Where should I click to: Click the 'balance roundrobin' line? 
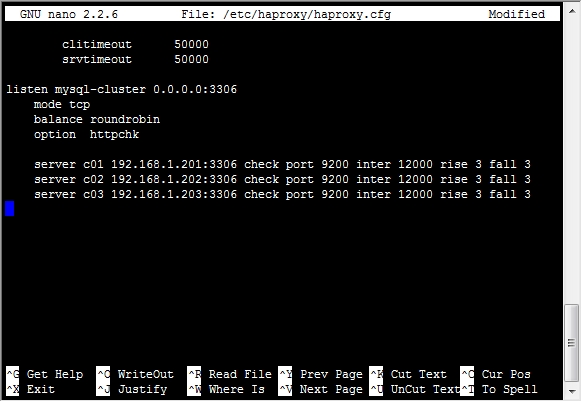[97, 119]
